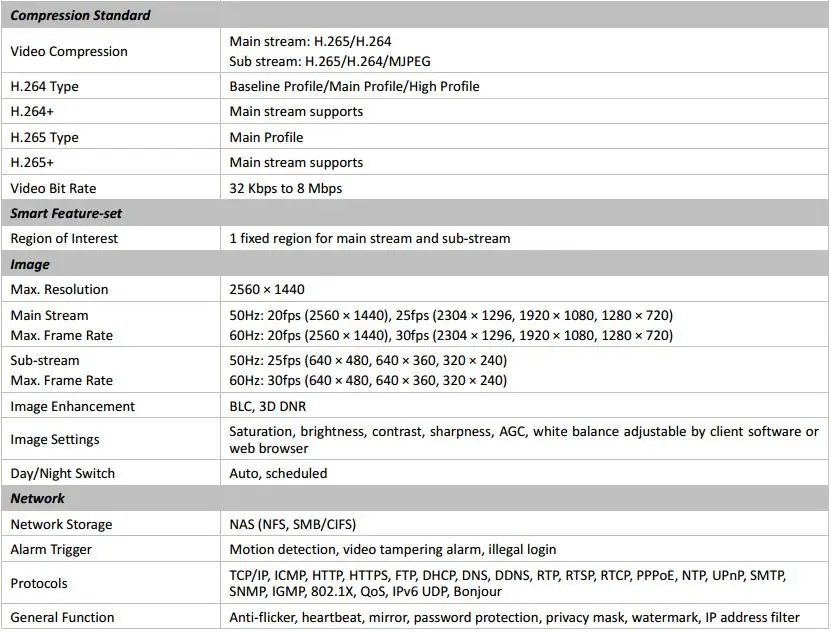This screenshot has width=831, height=632.
Task: Click the Max. Resolution row label
Action: click(59, 289)
